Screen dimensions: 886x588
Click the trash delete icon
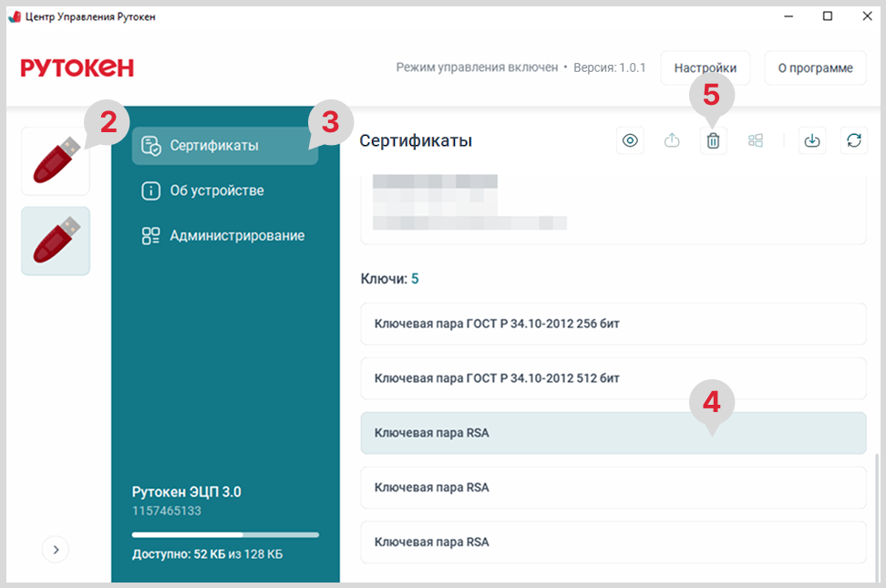tap(714, 141)
